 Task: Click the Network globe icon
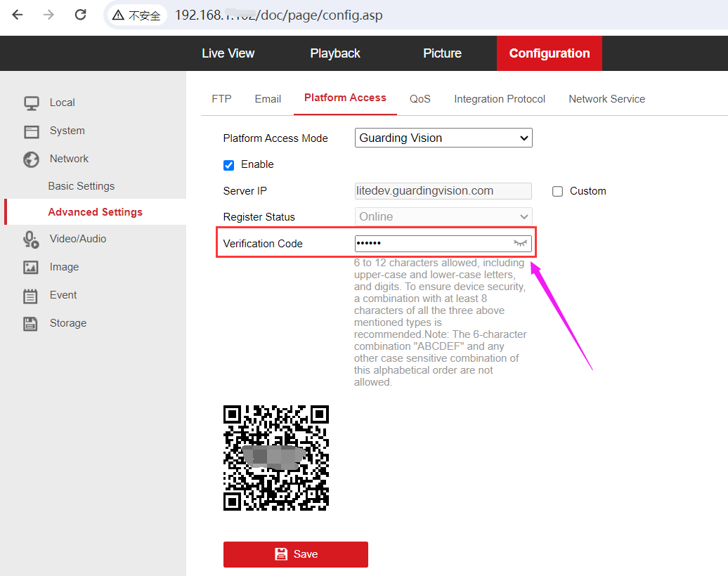[x=31, y=159]
